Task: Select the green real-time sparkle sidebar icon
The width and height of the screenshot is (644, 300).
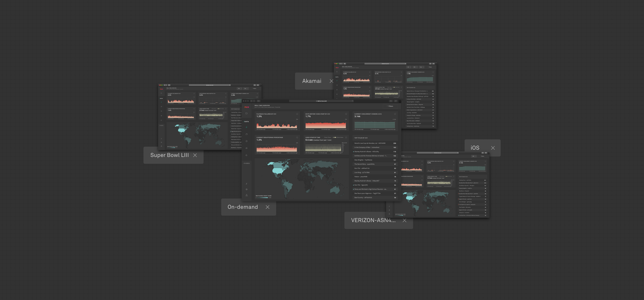Action: pyautogui.click(x=247, y=127)
